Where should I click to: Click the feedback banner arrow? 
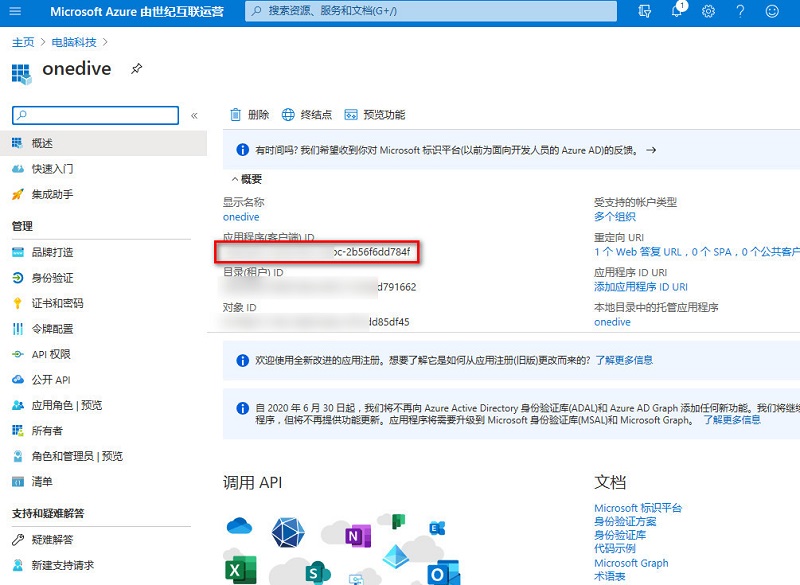point(651,150)
